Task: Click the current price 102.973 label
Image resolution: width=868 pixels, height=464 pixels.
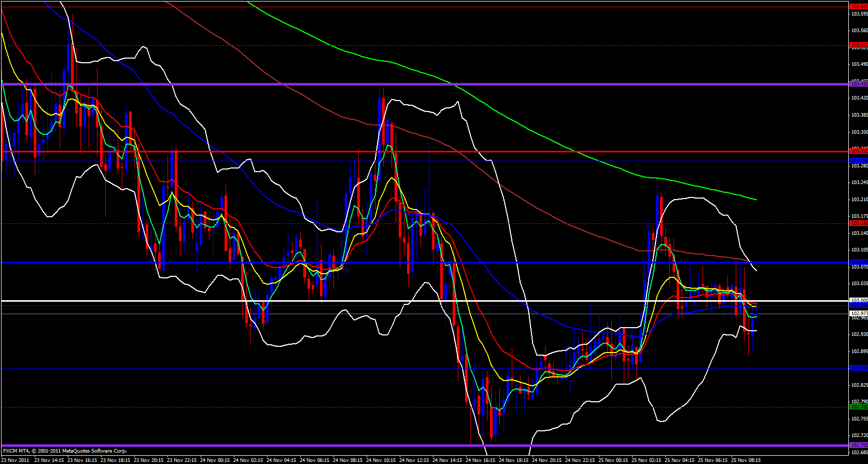Action: point(858,314)
